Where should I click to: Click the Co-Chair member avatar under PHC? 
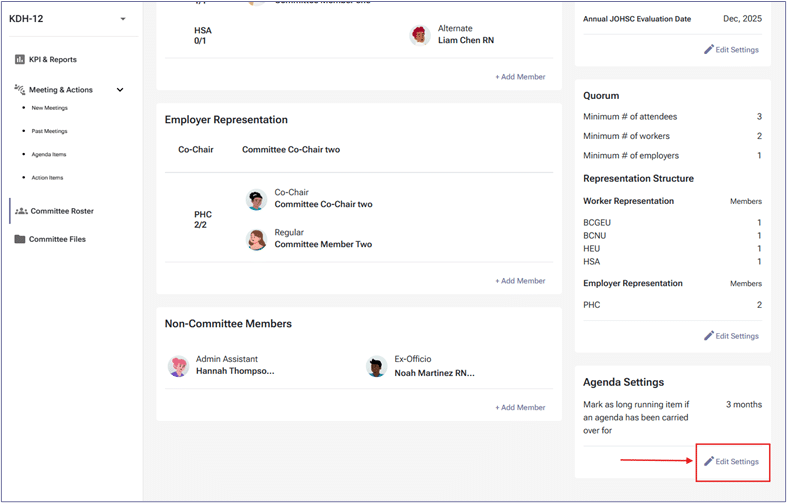(256, 199)
